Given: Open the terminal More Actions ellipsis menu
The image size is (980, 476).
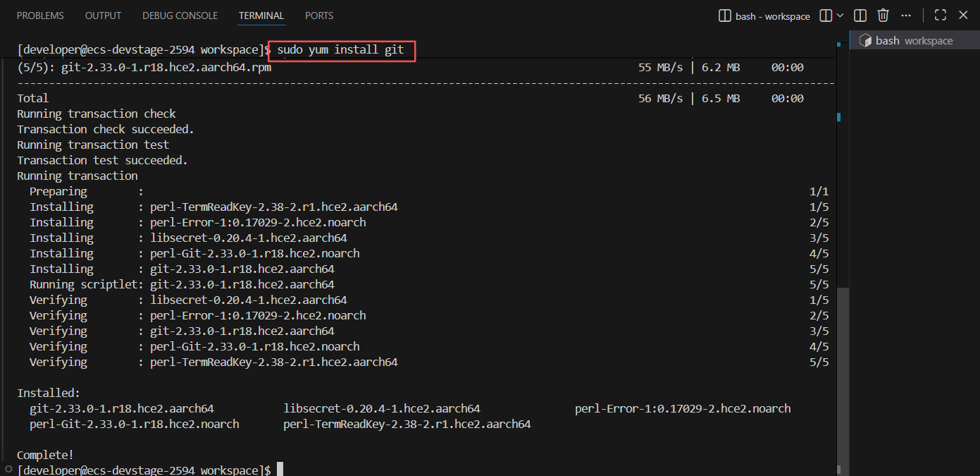Looking at the screenshot, I should (x=907, y=16).
